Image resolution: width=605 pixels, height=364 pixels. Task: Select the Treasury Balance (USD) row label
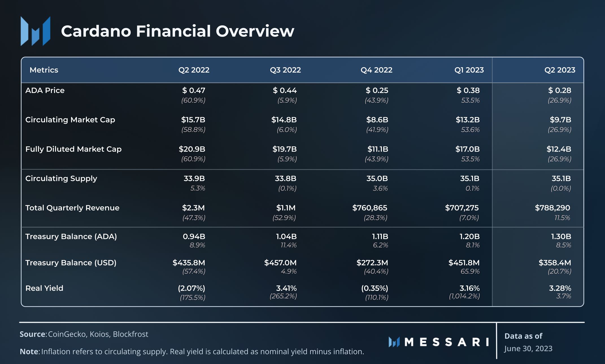click(x=71, y=263)
